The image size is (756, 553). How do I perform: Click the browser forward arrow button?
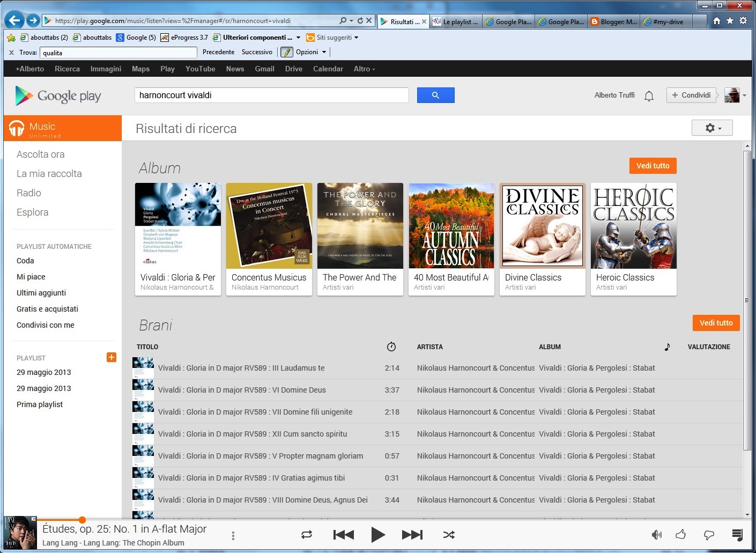click(x=33, y=20)
